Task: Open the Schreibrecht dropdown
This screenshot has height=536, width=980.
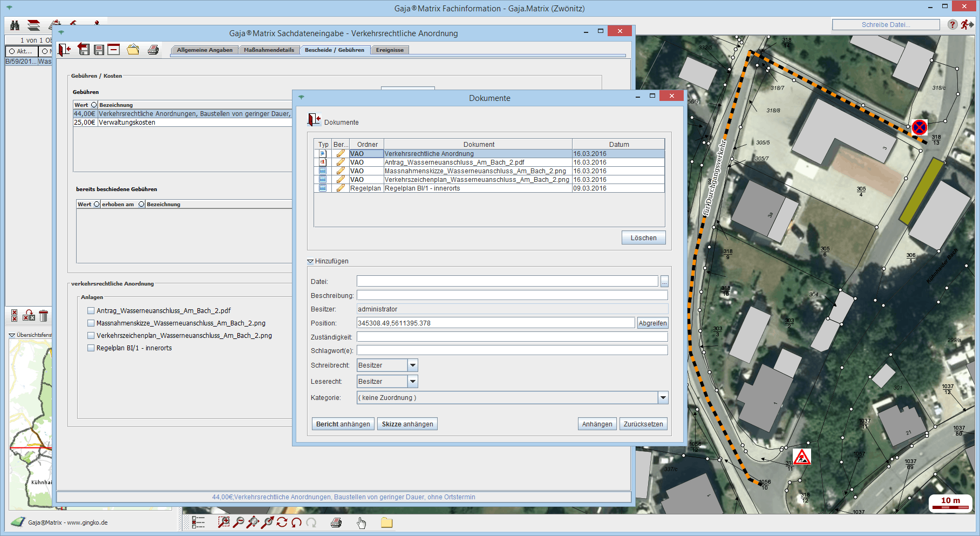Action: click(x=412, y=365)
